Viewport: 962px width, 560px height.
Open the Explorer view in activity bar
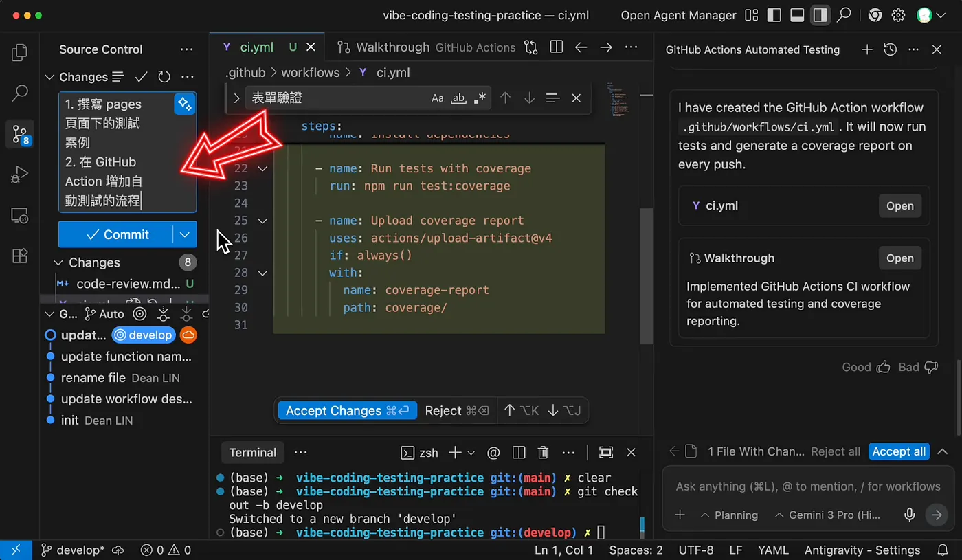point(20,53)
